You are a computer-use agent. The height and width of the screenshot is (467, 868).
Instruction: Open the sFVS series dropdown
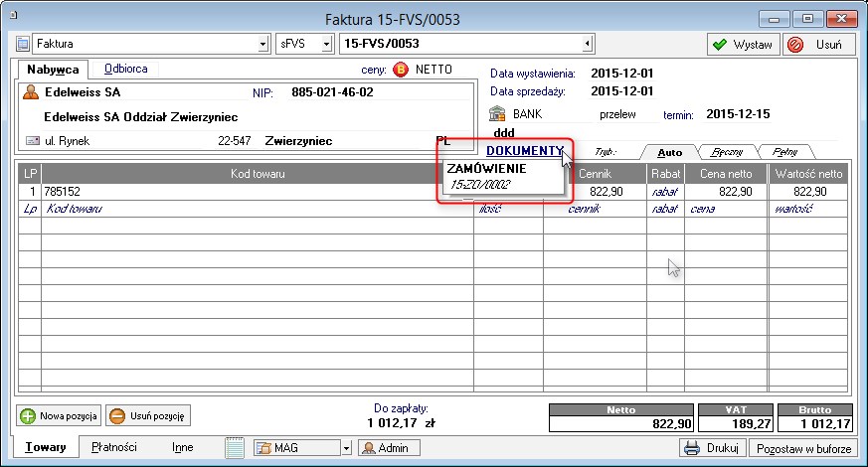click(x=328, y=45)
